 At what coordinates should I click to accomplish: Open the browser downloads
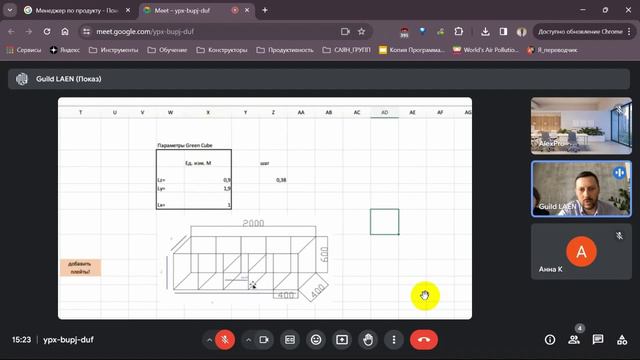485,31
